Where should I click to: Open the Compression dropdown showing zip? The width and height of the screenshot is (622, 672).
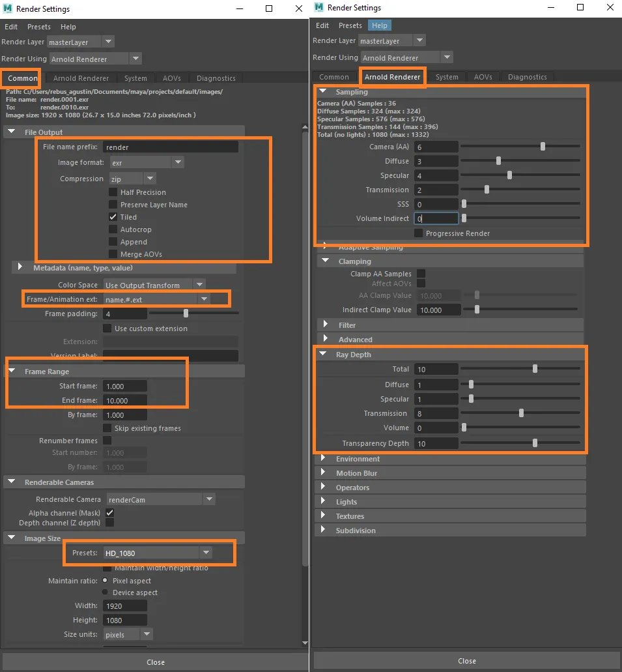132,179
